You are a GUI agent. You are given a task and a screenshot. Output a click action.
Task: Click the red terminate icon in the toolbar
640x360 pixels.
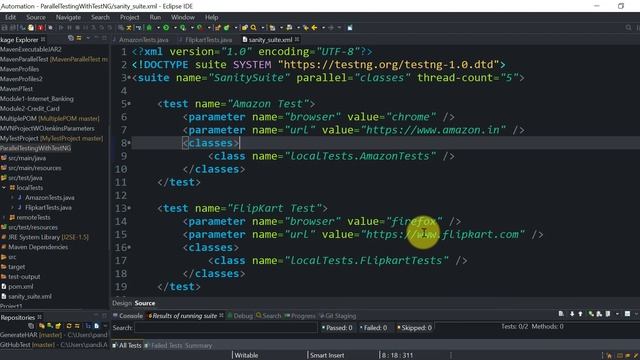tap(40, 28)
